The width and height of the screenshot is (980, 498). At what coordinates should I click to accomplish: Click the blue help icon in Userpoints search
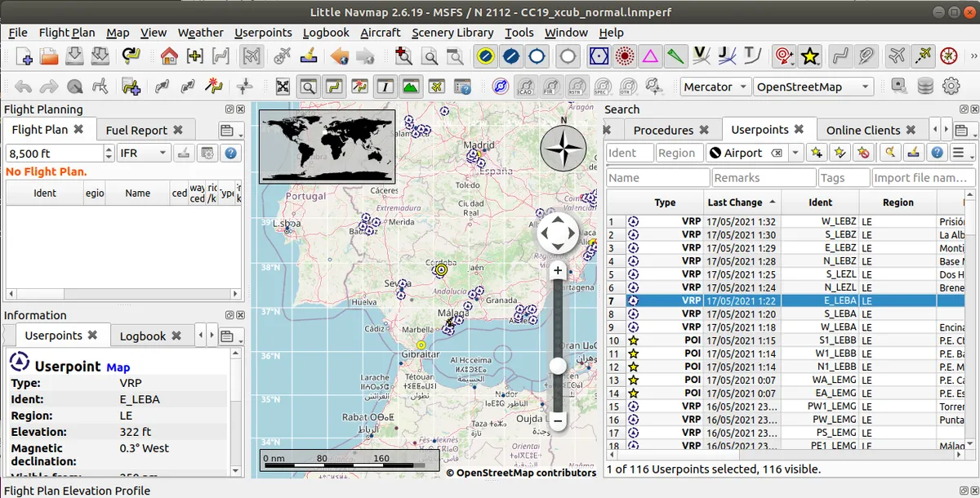coord(938,153)
